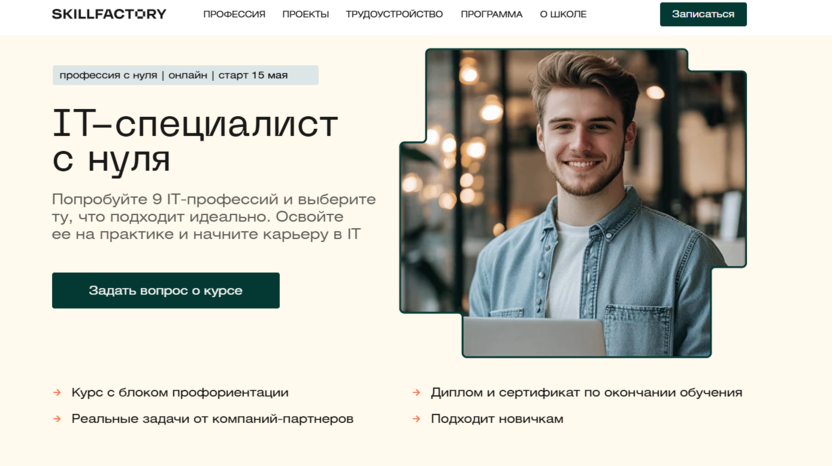
Task: Click the Записаться button
Action: (703, 14)
